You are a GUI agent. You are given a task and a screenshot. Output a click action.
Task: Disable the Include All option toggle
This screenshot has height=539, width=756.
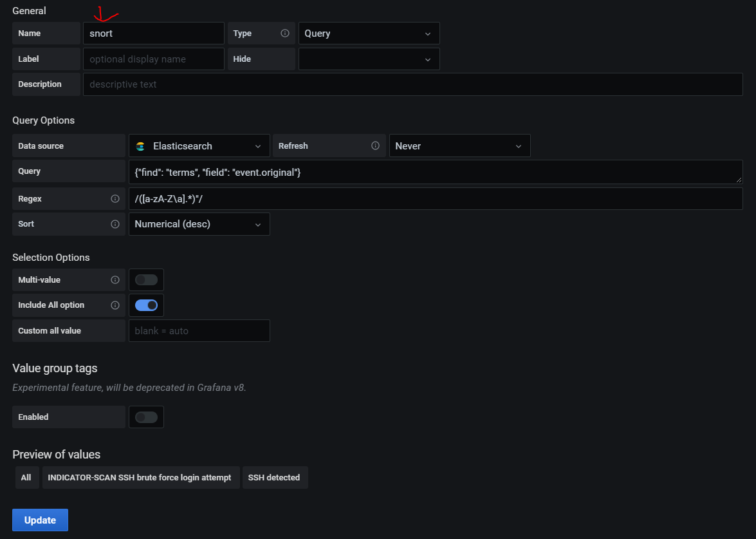[146, 305]
